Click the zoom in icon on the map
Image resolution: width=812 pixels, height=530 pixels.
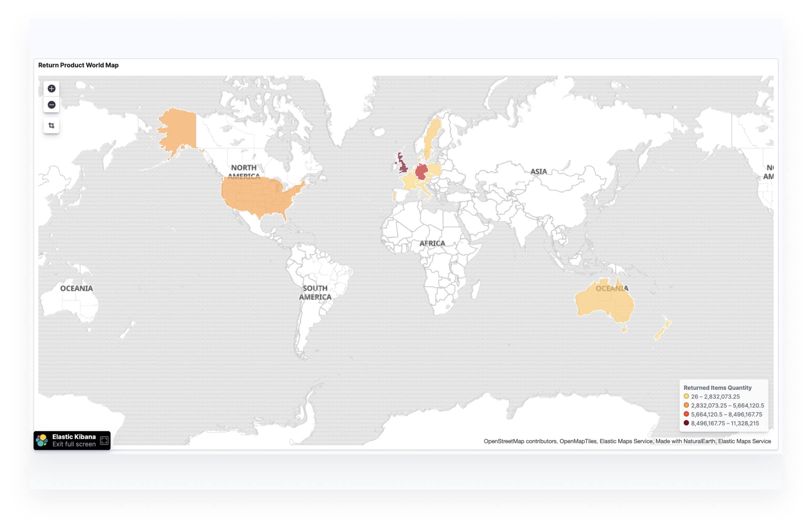pyautogui.click(x=51, y=88)
